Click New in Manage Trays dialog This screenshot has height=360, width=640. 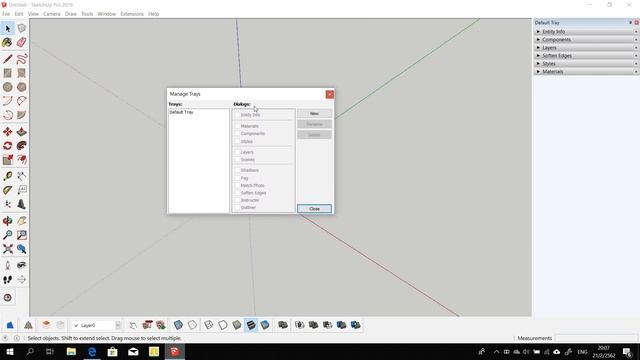[314, 113]
